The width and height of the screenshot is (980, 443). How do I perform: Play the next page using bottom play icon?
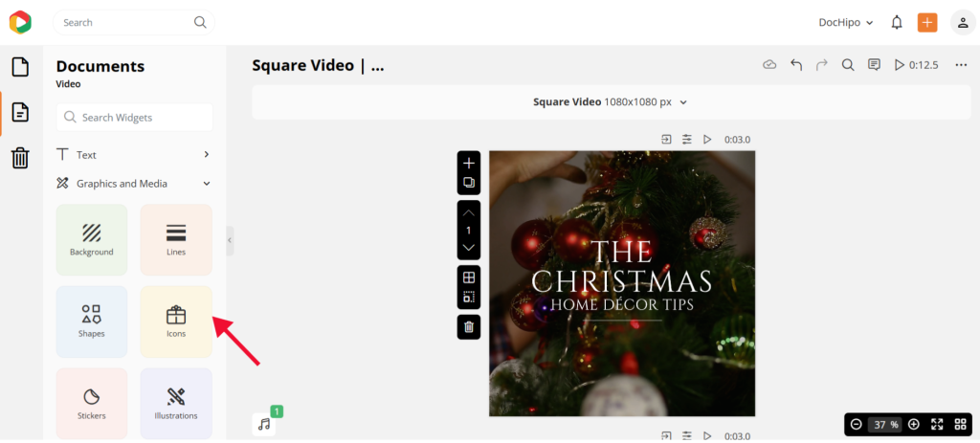tap(707, 435)
